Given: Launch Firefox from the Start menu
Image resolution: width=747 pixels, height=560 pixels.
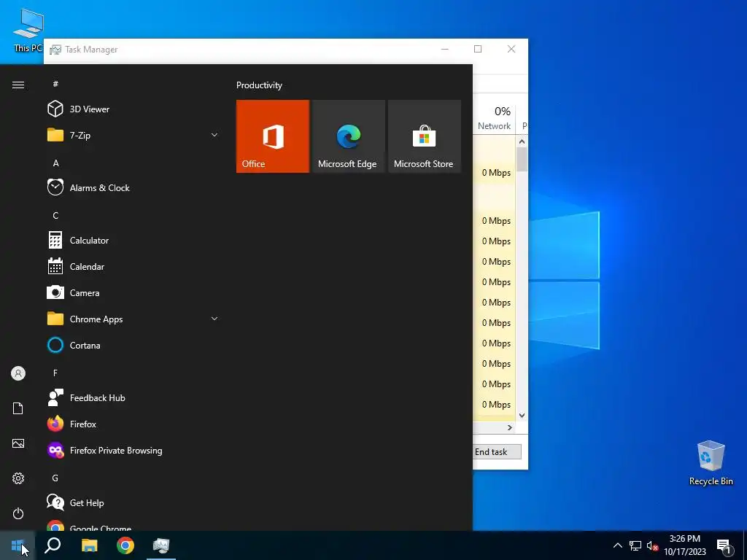Looking at the screenshot, I should coord(133,424).
